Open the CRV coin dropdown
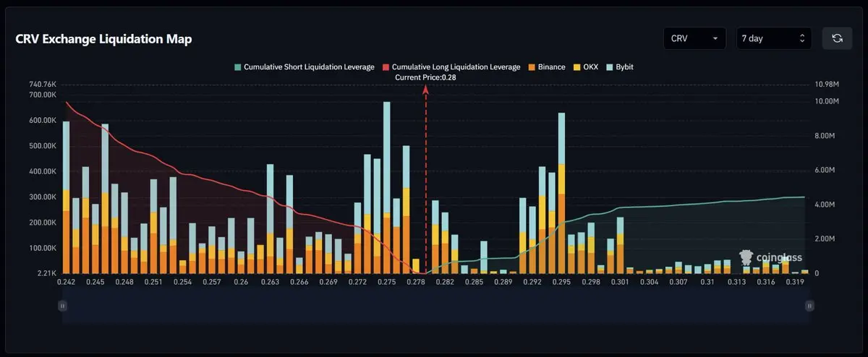The height and width of the screenshot is (357, 868). click(695, 38)
